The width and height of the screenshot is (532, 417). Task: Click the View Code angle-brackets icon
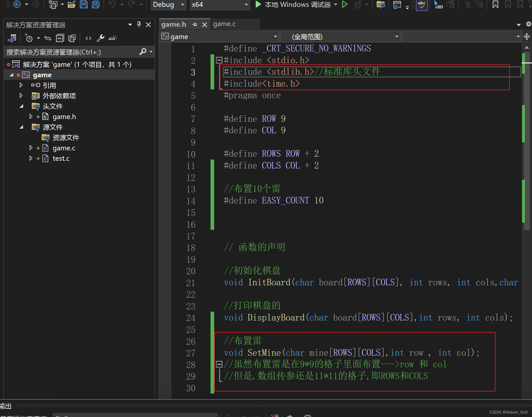tap(88, 38)
